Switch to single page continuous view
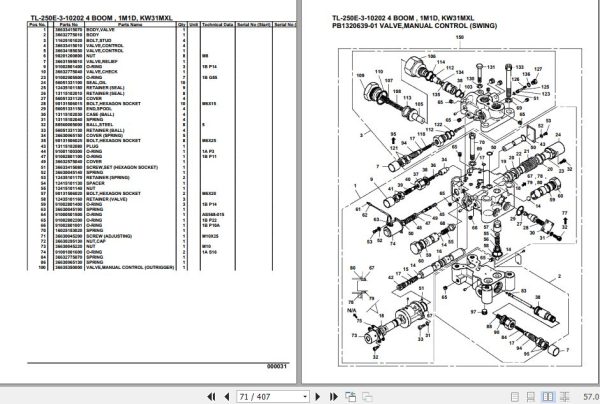 coord(531,397)
